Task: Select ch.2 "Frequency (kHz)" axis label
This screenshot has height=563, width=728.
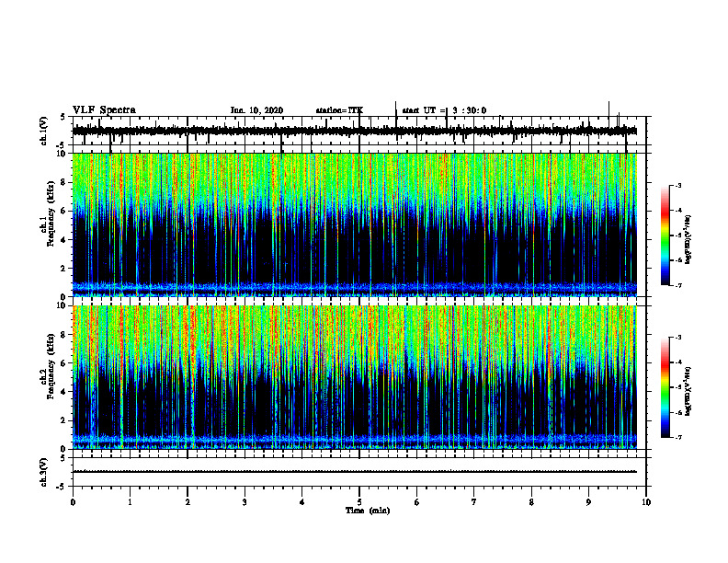Action: click(51, 366)
